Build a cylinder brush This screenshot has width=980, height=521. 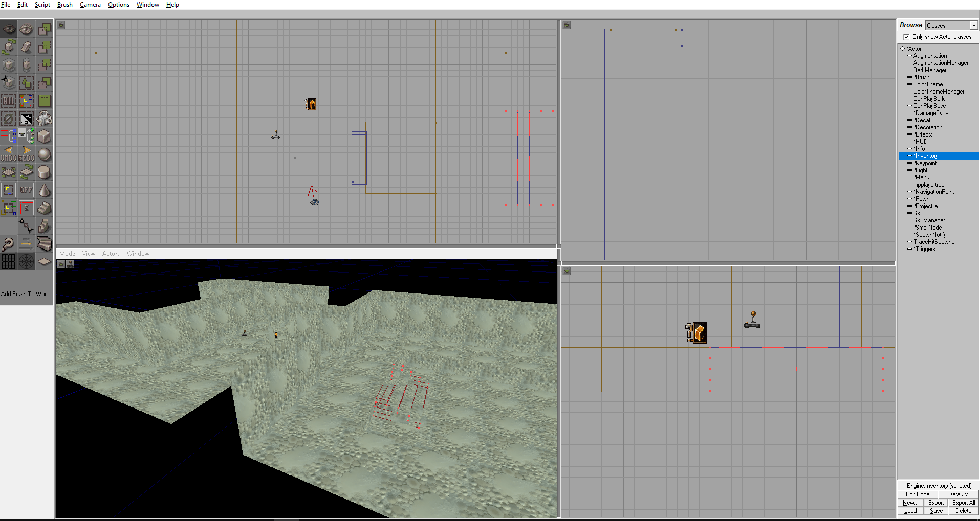(x=45, y=172)
